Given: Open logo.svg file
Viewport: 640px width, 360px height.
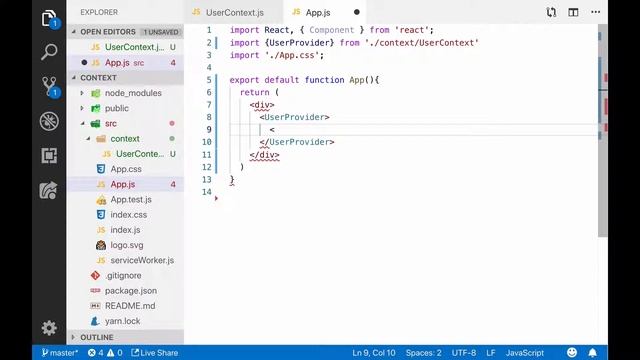Looking at the screenshot, I should (126, 245).
